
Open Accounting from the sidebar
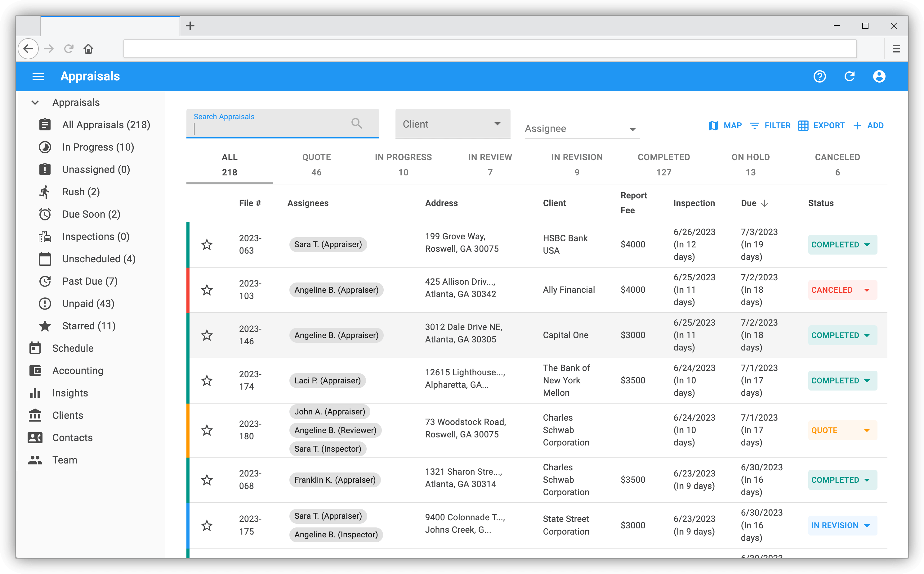[x=77, y=371]
